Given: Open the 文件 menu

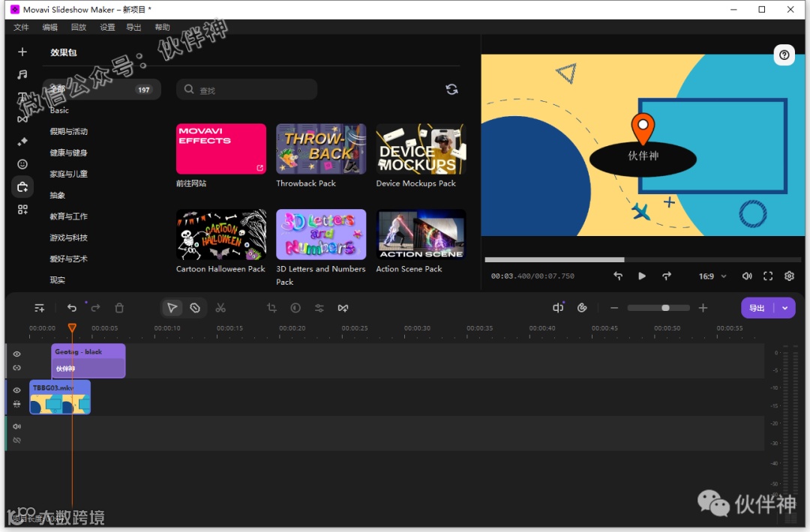Looking at the screenshot, I should coord(21,27).
